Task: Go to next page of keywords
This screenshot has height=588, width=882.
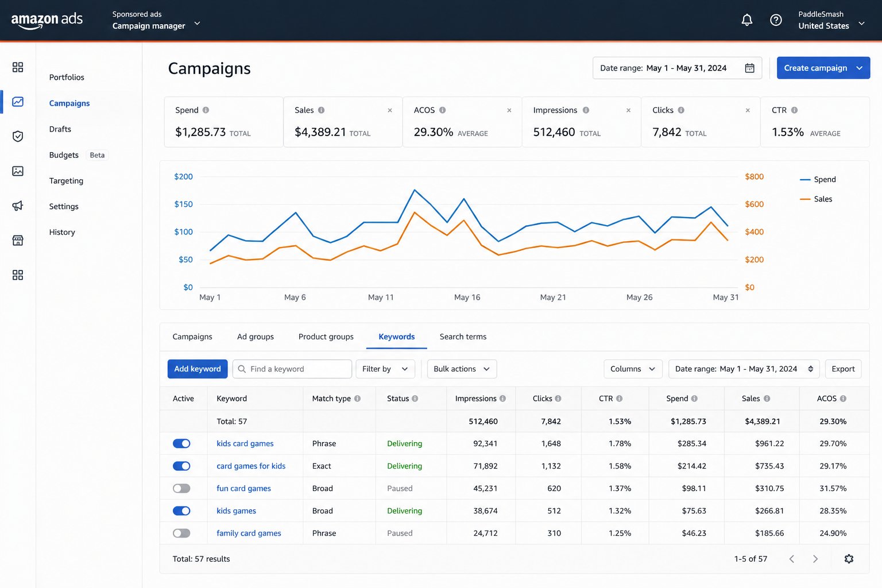Action: click(x=815, y=559)
